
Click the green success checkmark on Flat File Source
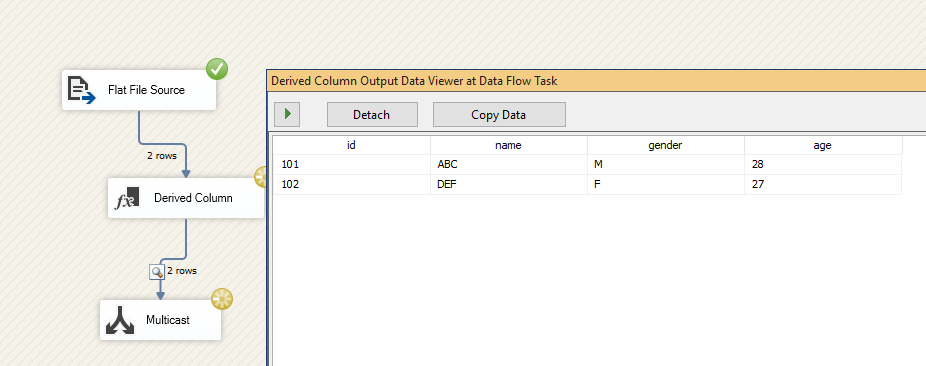click(x=217, y=70)
